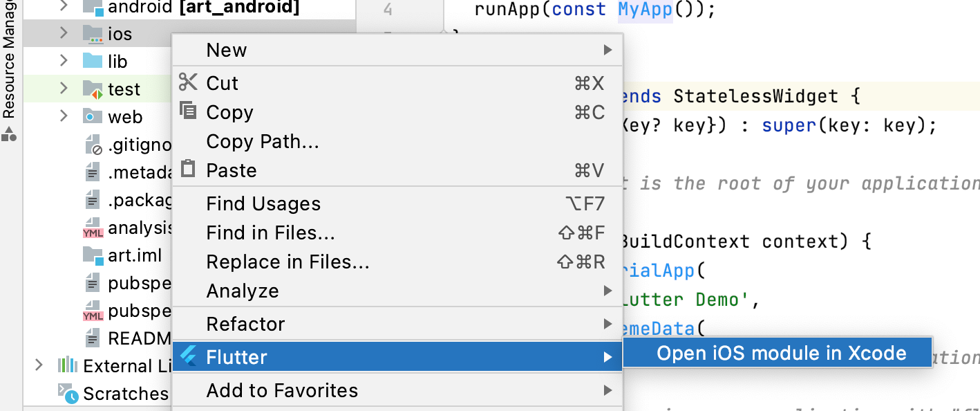Image resolution: width=980 pixels, height=411 pixels.
Task: Expand the External Libraries node
Action: (x=39, y=365)
